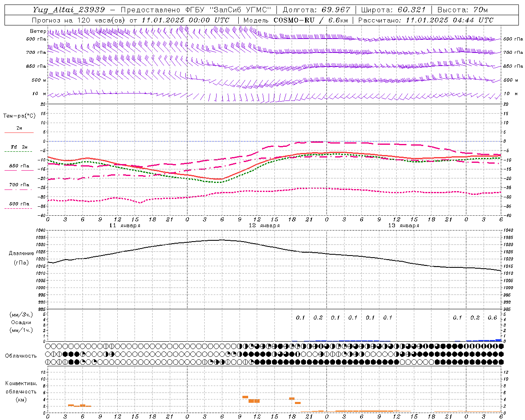Click the legend line sample under 'Td 2м'
This screenshot has height=420, width=525.
click(x=18, y=151)
